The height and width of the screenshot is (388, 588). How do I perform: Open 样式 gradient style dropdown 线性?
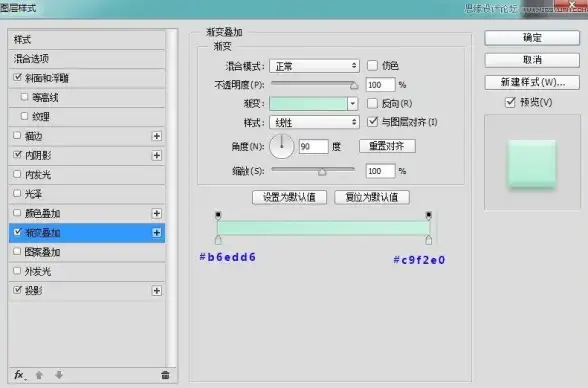point(314,122)
